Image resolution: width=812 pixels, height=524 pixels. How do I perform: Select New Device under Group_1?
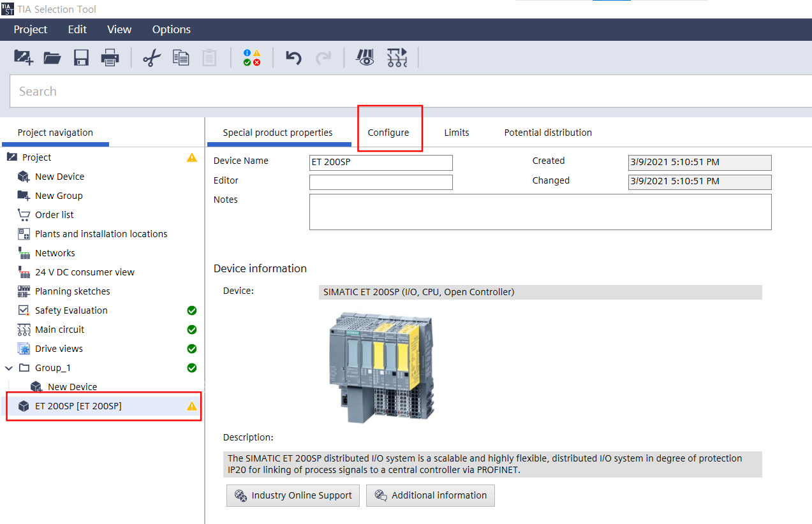tap(72, 387)
